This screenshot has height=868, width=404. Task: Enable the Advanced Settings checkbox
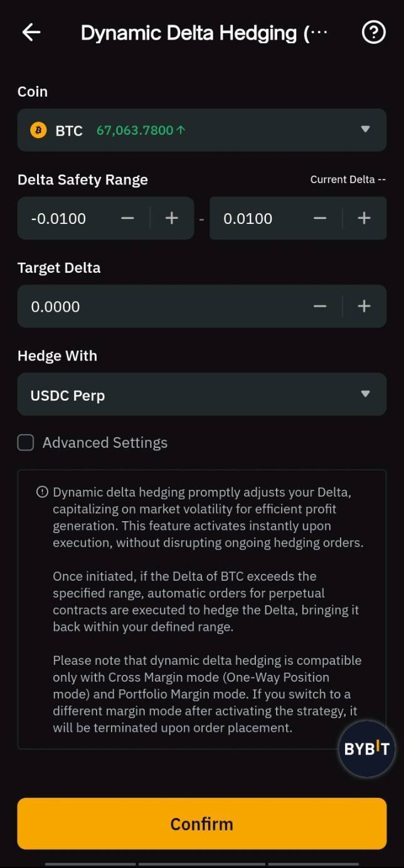click(x=26, y=443)
